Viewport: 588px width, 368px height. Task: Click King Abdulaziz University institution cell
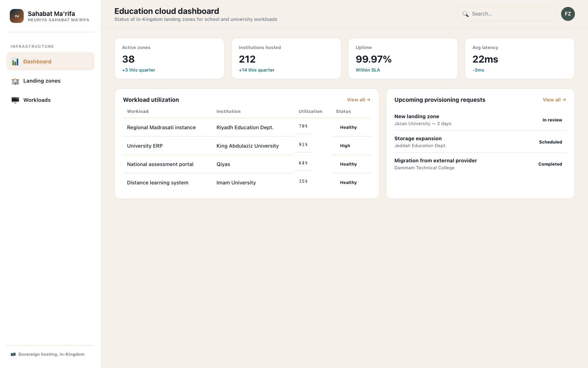click(x=247, y=146)
